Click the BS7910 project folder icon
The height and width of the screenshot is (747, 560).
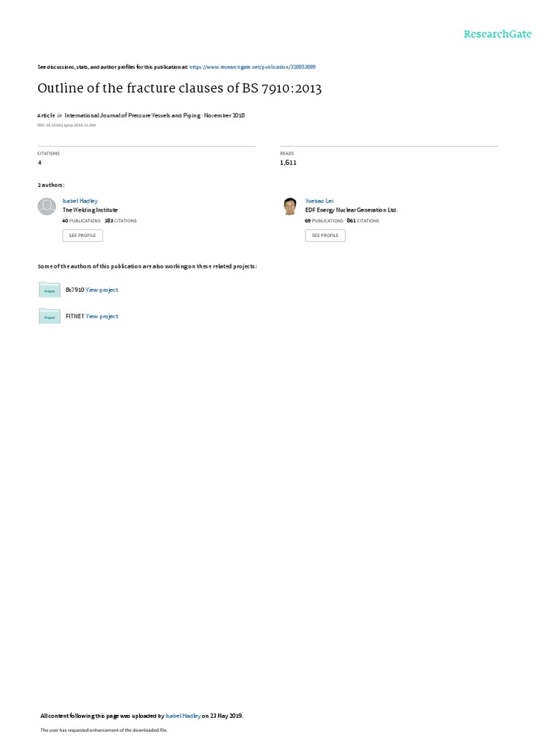click(x=50, y=290)
